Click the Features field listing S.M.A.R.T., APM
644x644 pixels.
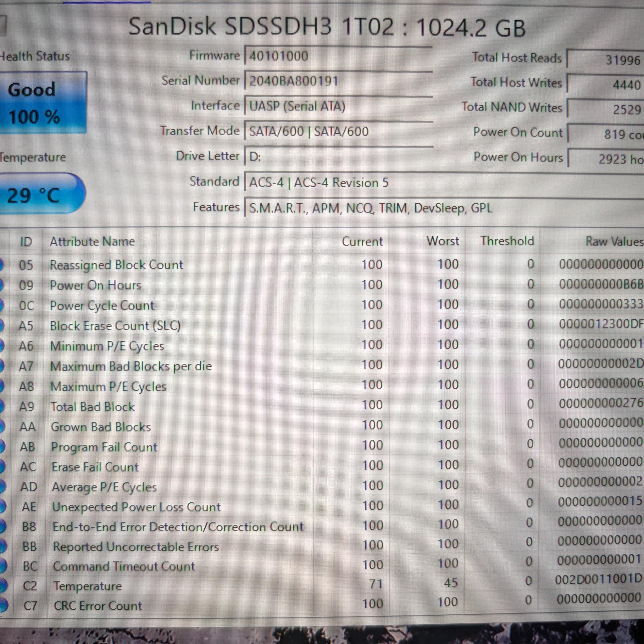tap(444, 208)
